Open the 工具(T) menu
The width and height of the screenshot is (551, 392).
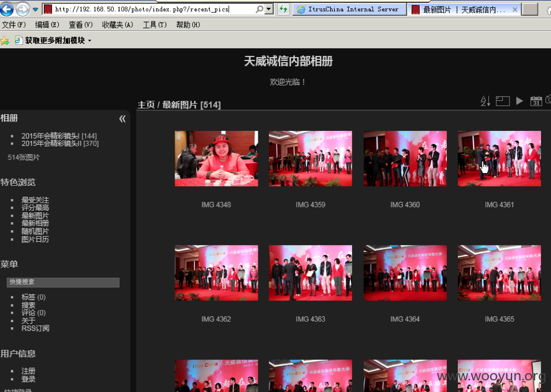point(155,24)
